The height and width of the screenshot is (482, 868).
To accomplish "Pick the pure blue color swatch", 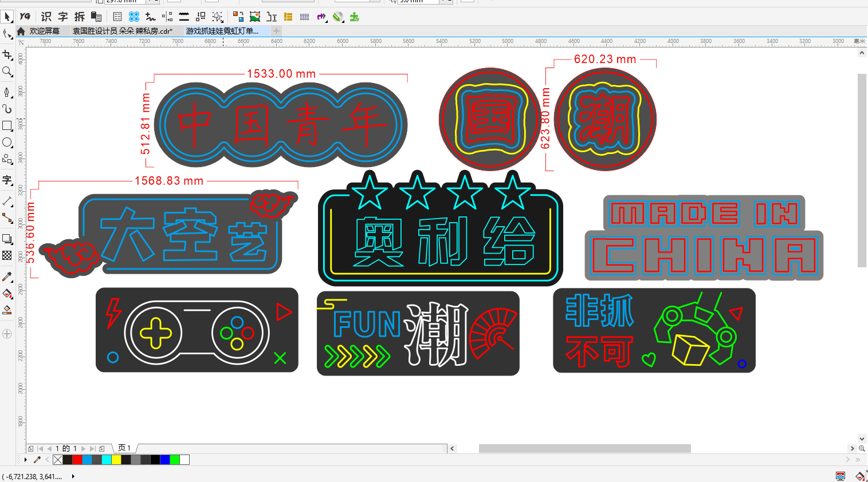I will coord(165,460).
